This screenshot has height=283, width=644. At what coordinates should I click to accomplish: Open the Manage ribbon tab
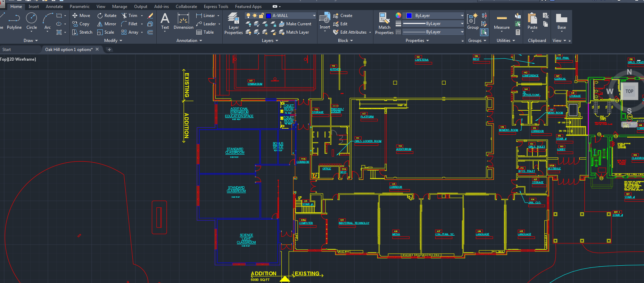click(x=119, y=7)
